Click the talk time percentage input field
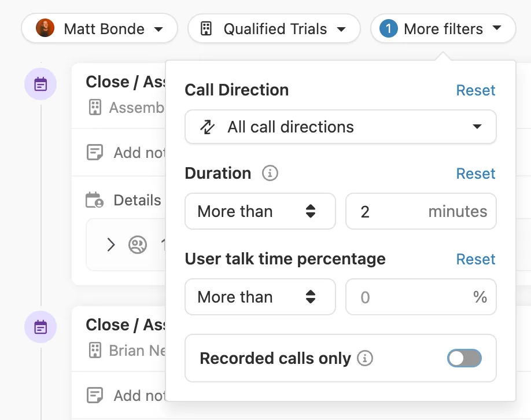 (421, 297)
